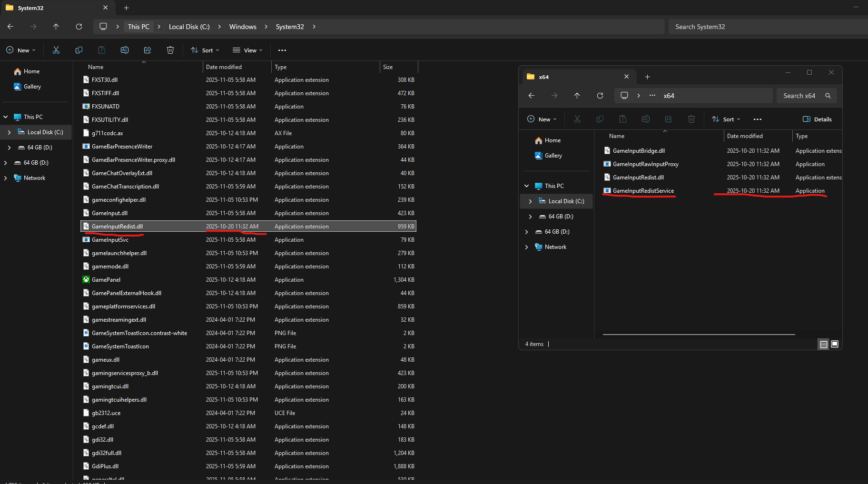This screenshot has height=484, width=868.
Task: Open the Sort dropdown in System32 window
Action: (x=205, y=50)
